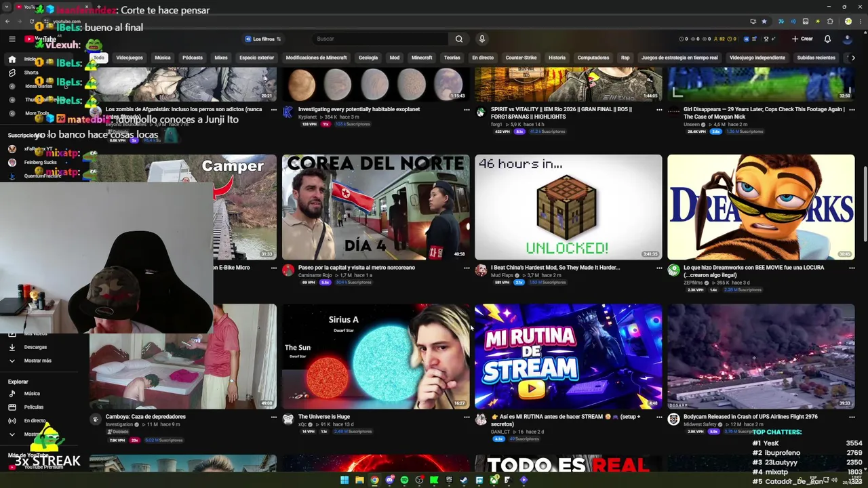Play the Corea del Norte thumbnail
Screen dimensions: 868x488
tap(376, 207)
